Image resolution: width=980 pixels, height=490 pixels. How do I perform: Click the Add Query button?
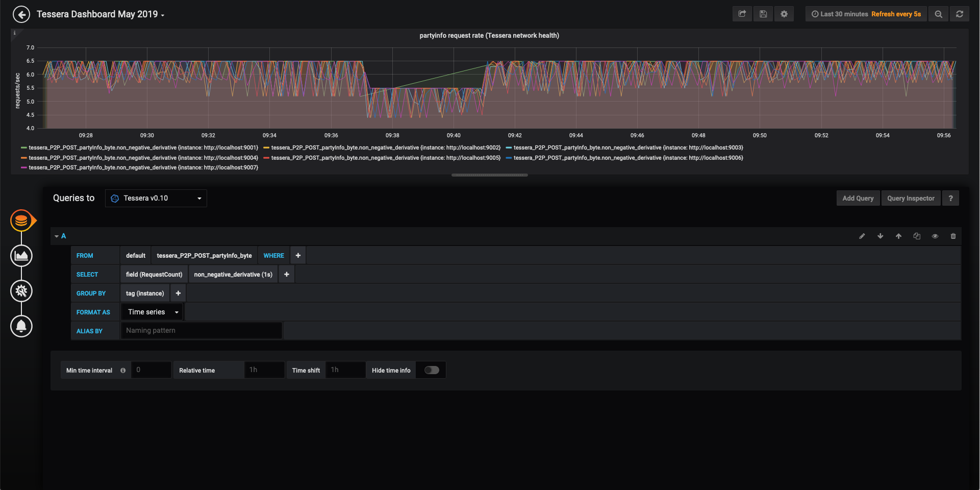coord(858,198)
